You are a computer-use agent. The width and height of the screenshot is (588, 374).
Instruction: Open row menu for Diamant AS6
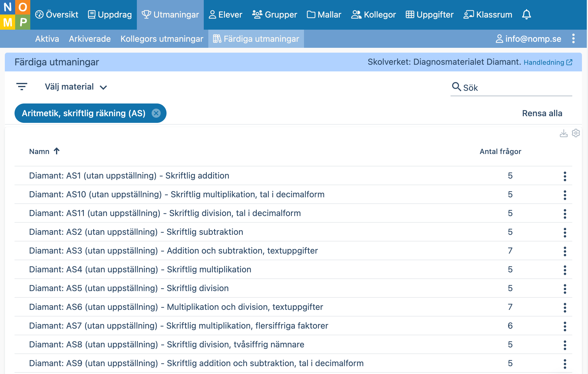click(565, 307)
